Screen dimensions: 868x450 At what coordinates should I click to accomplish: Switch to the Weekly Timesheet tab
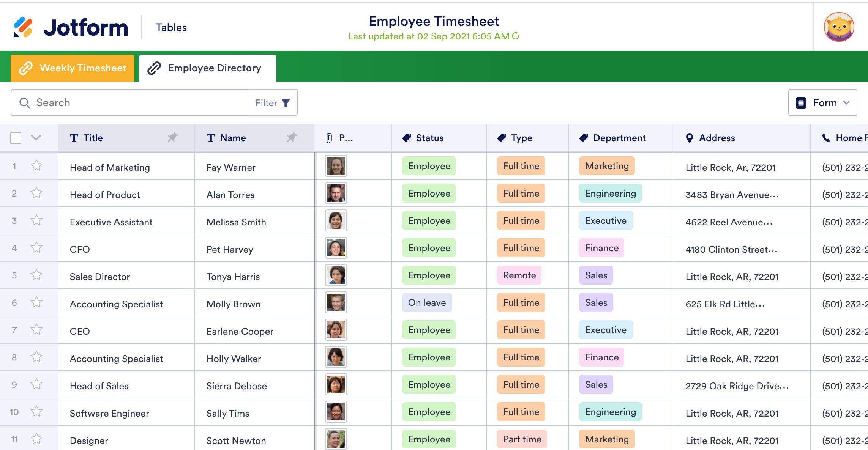point(73,68)
